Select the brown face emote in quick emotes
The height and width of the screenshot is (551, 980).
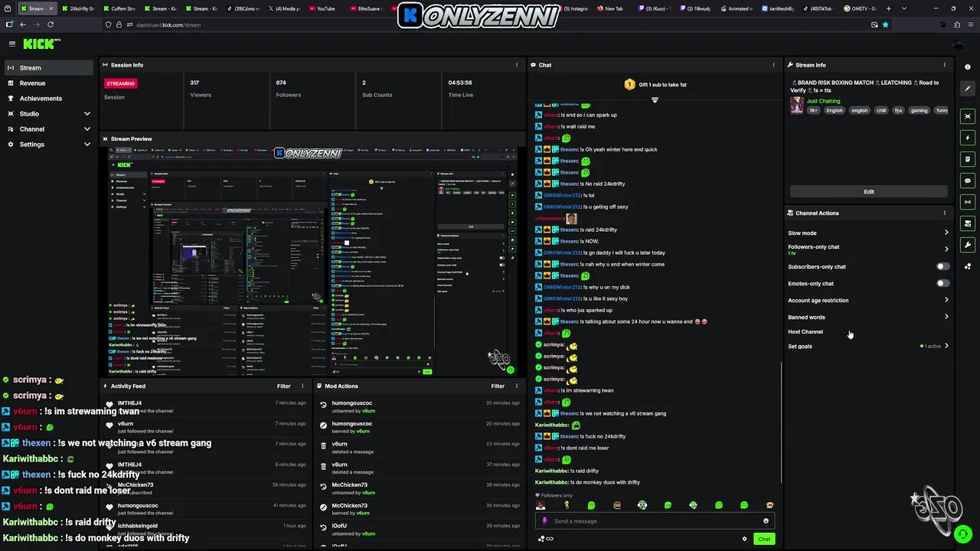coord(617,505)
